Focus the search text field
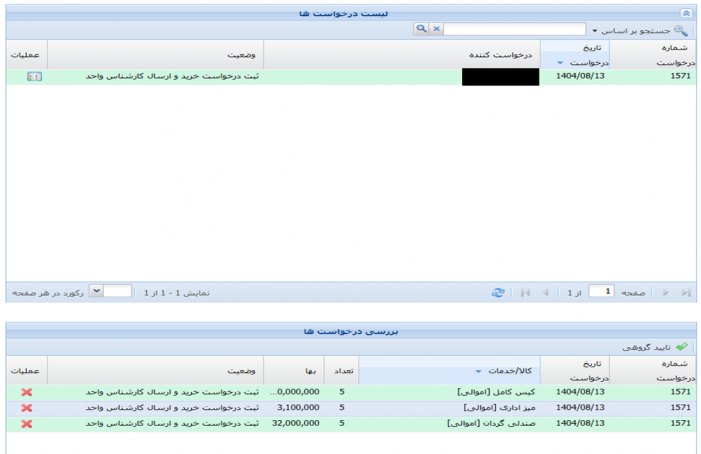 click(x=515, y=30)
